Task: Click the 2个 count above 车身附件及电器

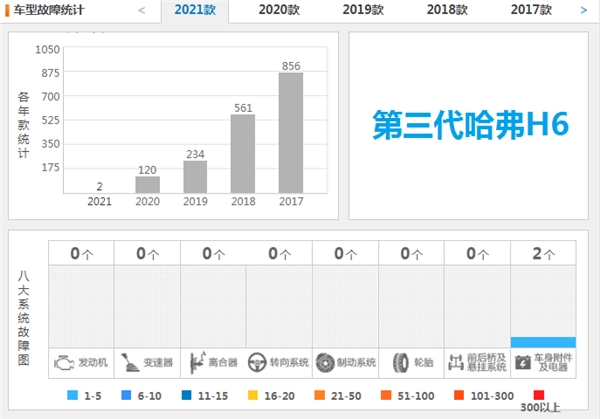Action: pyautogui.click(x=543, y=253)
